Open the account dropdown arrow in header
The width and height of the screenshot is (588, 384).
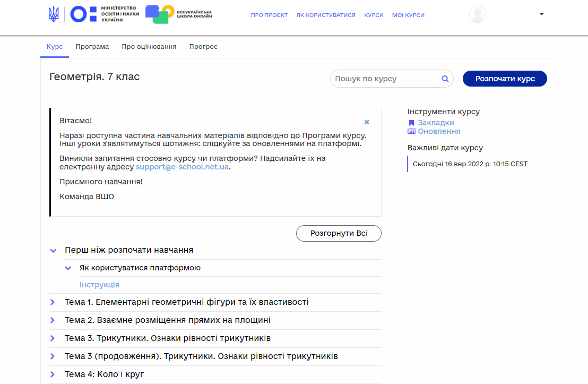tap(541, 14)
